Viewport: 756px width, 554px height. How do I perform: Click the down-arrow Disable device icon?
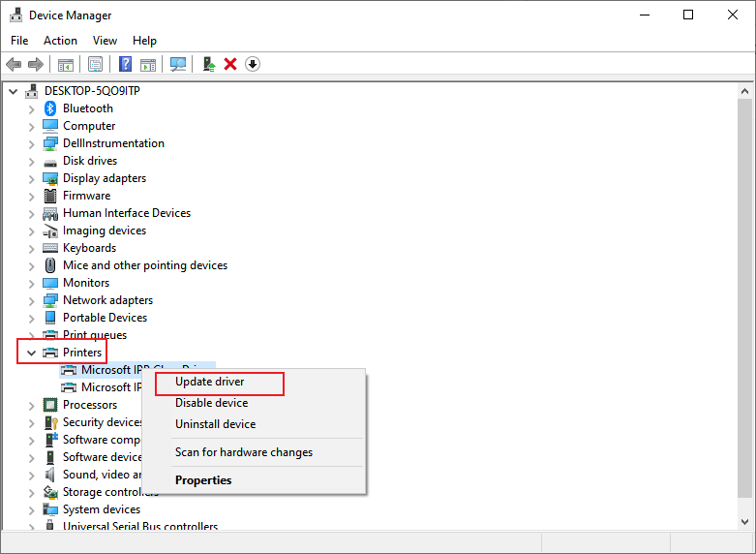(253, 64)
